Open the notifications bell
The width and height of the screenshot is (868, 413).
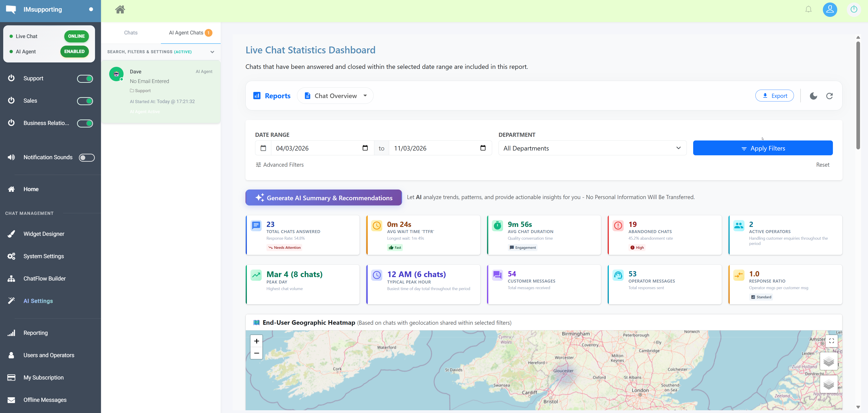[808, 9]
